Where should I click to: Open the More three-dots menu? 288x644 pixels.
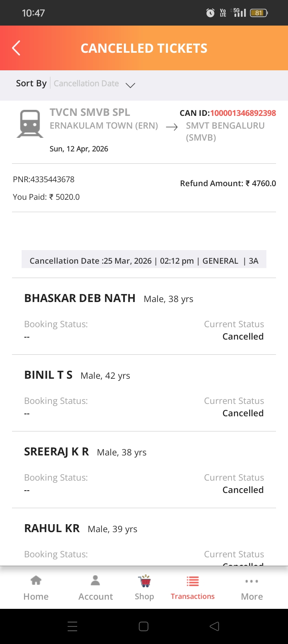pyautogui.click(x=252, y=581)
